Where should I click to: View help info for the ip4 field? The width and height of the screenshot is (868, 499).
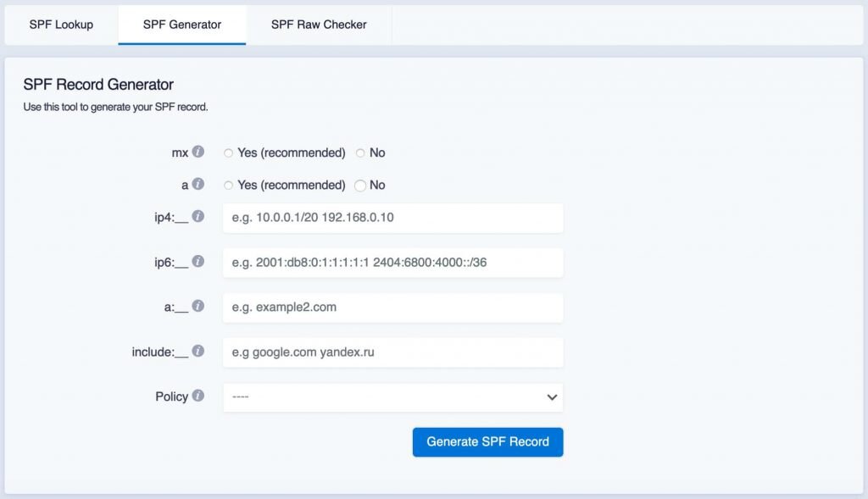click(198, 216)
